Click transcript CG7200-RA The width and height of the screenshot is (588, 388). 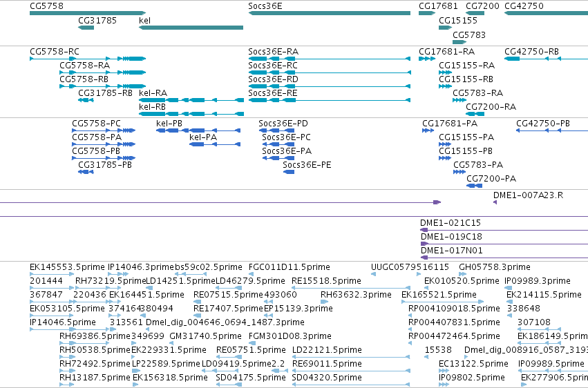click(475, 114)
